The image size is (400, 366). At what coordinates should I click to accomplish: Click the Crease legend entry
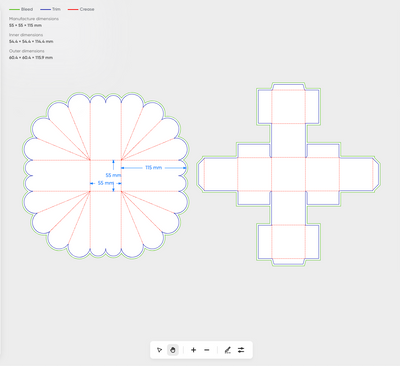point(81,9)
